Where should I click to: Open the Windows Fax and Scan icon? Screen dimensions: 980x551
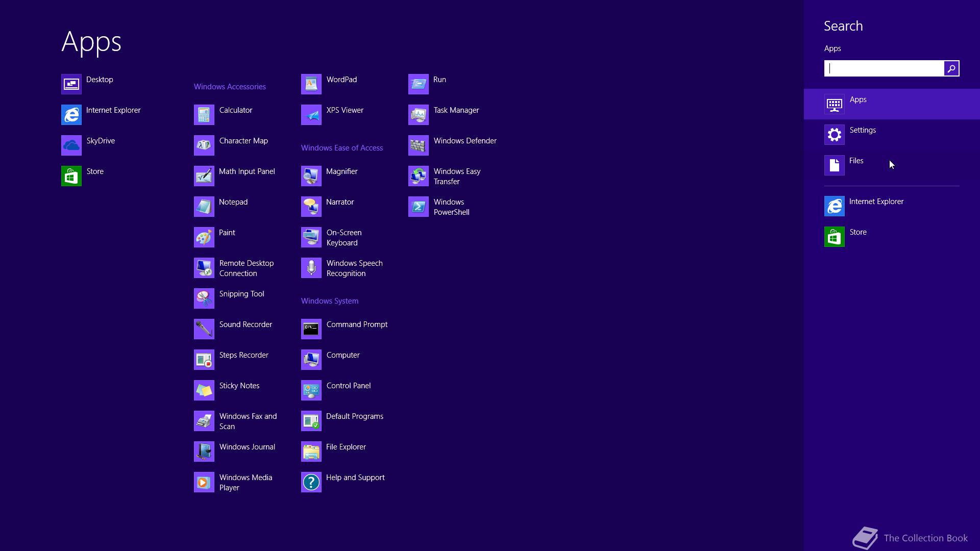(x=204, y=421)
